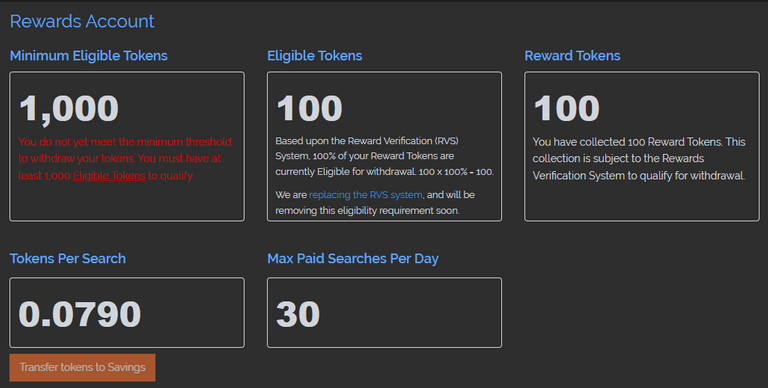The image size is (768, 388).
Task: Select the 0.0790 tokens per search value
Action: point(80,314)
